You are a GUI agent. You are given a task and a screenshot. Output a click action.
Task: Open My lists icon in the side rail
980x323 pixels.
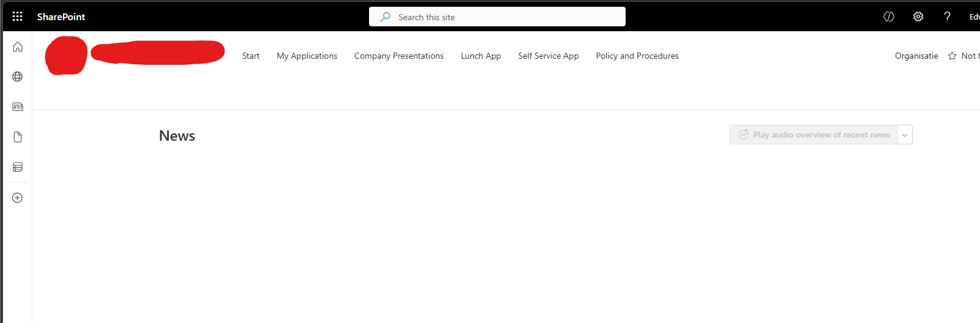coord(18,167)
